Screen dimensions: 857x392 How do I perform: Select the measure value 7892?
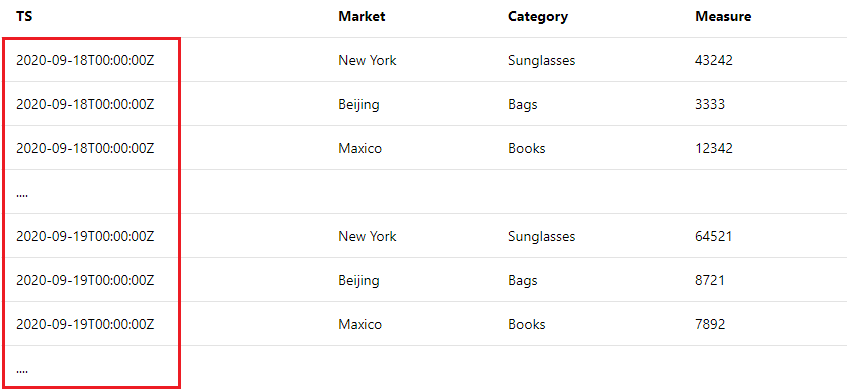pos(710,324)
